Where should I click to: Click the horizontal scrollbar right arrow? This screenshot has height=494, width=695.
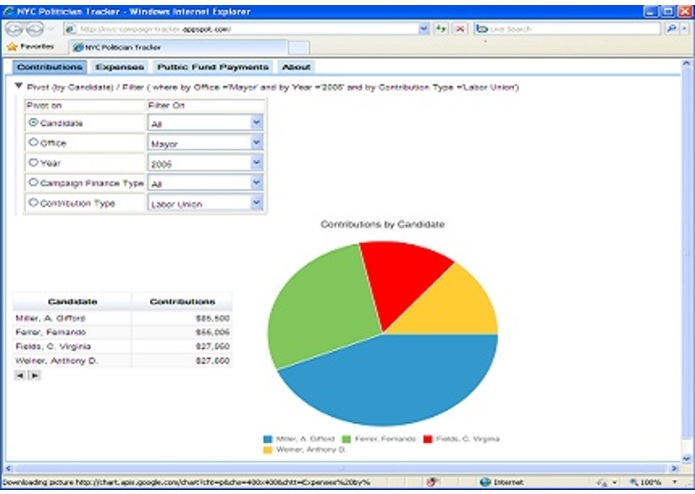(675, 468)
